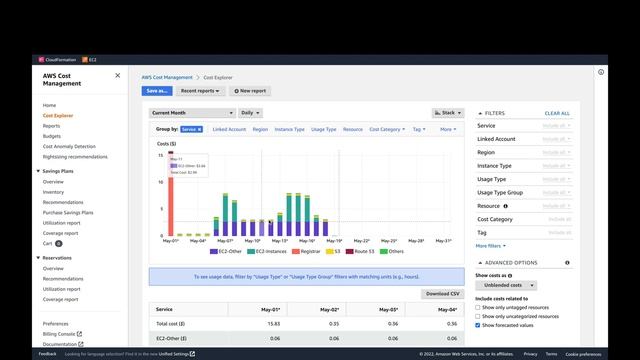Click the tall red Registrar bar on May-01

coord(171,196)
